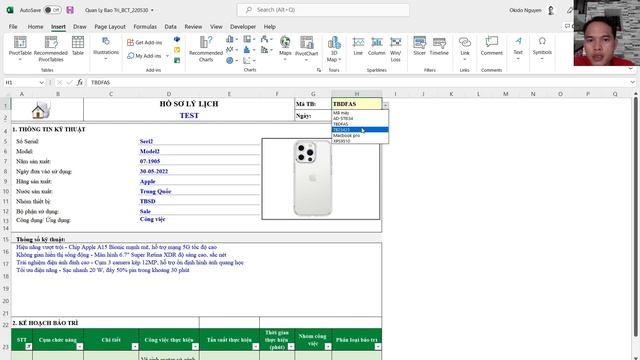Insert a Timeline filter
This screenshot has width=640, height=360.
pos(439,46)
